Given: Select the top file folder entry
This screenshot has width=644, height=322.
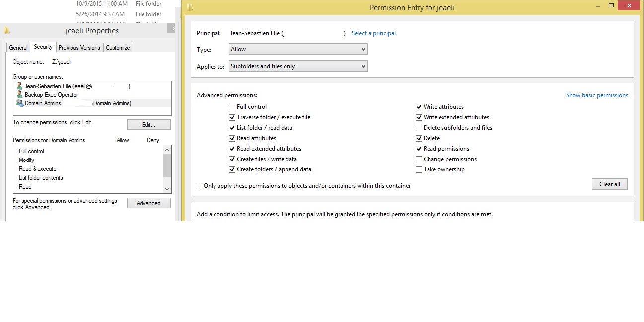Looking at the screenshot, I should [x=148, y=4].
